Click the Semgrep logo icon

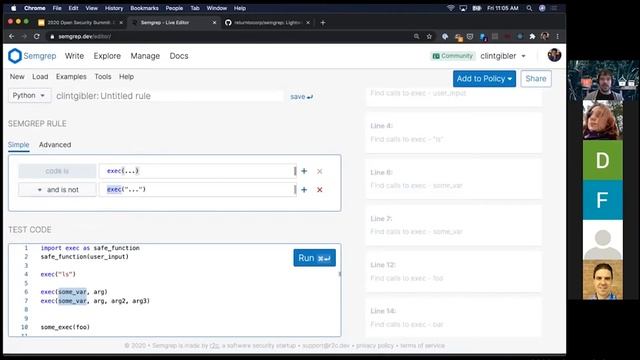click(15, 56)
